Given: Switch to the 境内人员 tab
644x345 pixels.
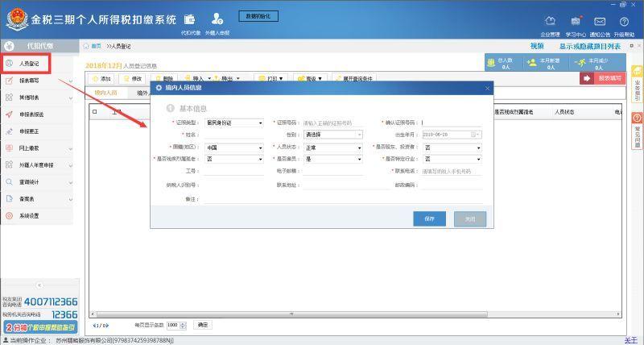Looking at the screenshot, I should coord(105,93).
